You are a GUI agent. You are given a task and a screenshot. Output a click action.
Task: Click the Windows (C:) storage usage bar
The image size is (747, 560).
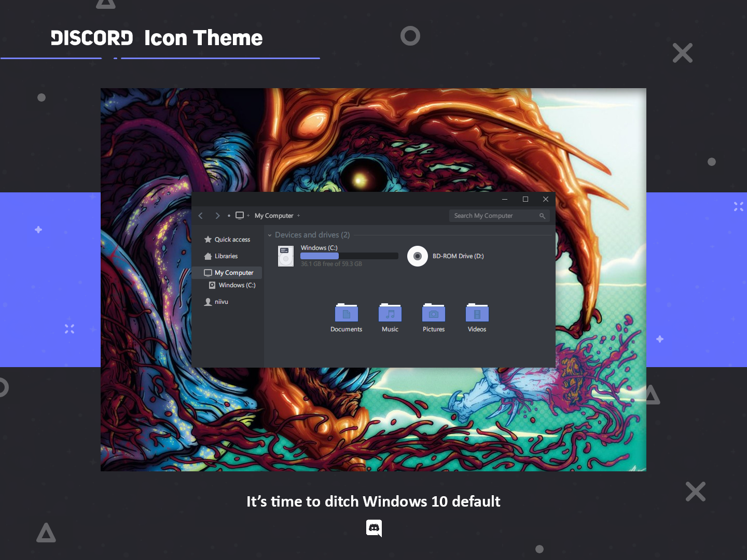(x=349, y=256)
